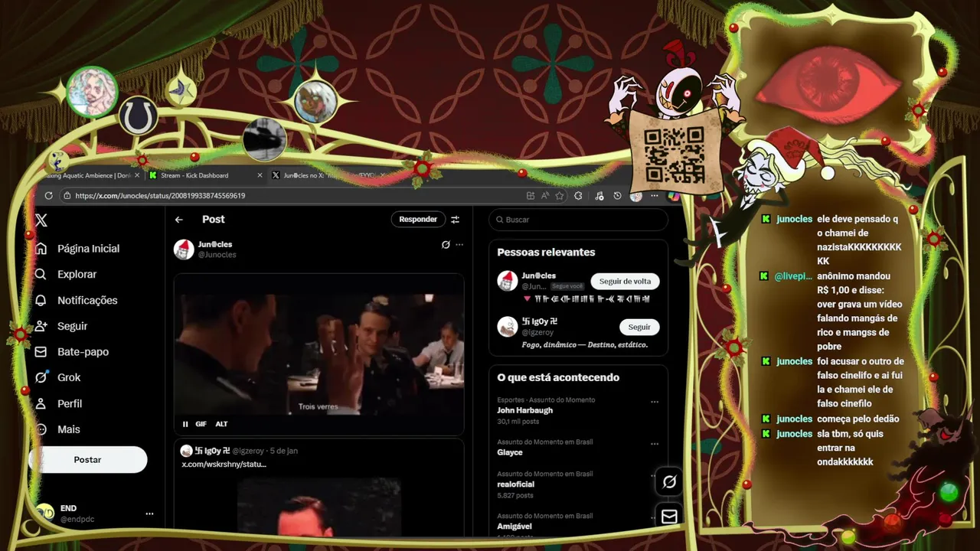Open END account menu three dots
The height and width of the screenshot is (551, 980).
pyautogui.click(x=149, y=514)
